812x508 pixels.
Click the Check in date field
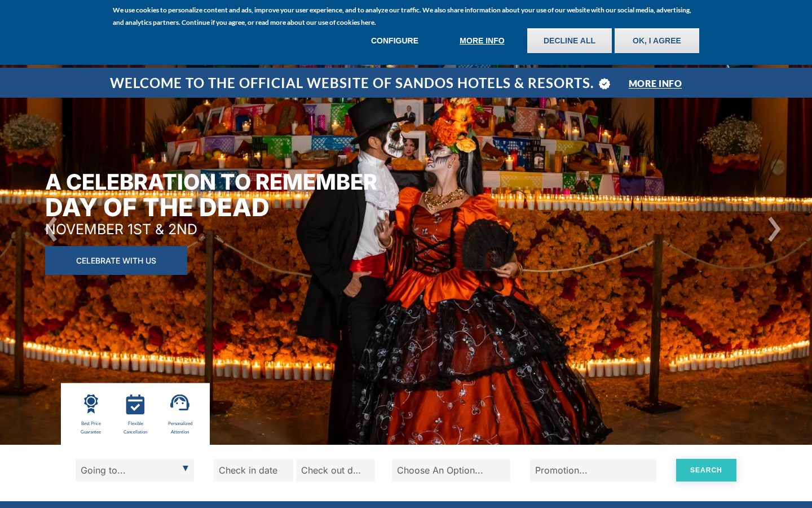[253, 470]
